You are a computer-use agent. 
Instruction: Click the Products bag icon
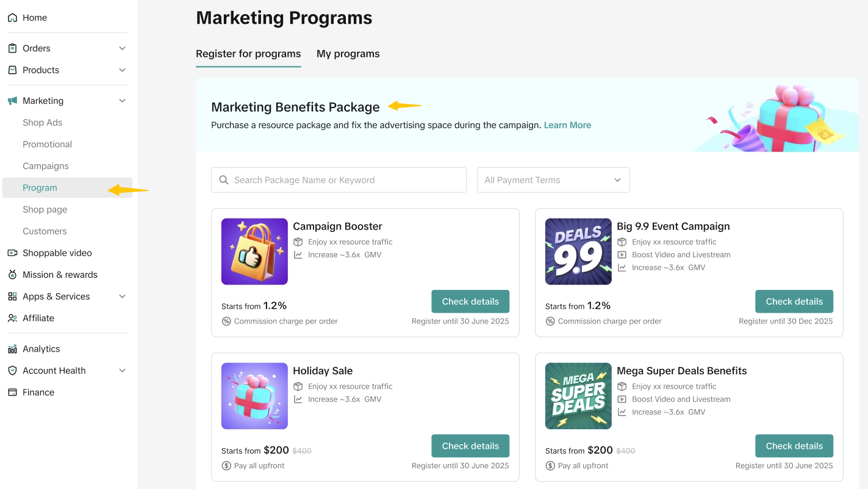(12, 70)
